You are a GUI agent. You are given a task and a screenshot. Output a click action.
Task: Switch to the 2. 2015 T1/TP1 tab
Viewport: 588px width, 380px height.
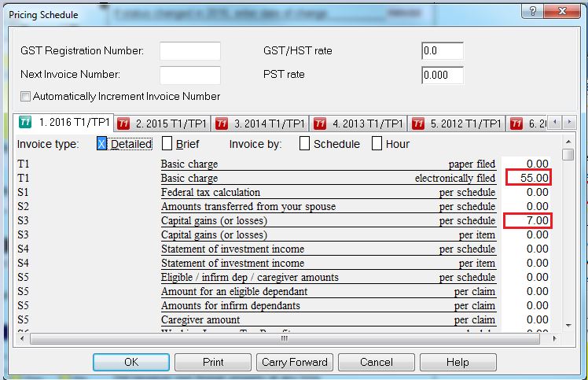click(x=163, y=124)
